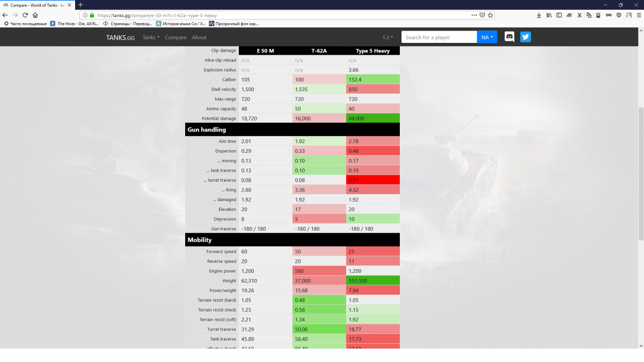
Task: Click the E 50 M column header
Action: tap(265, 50)
